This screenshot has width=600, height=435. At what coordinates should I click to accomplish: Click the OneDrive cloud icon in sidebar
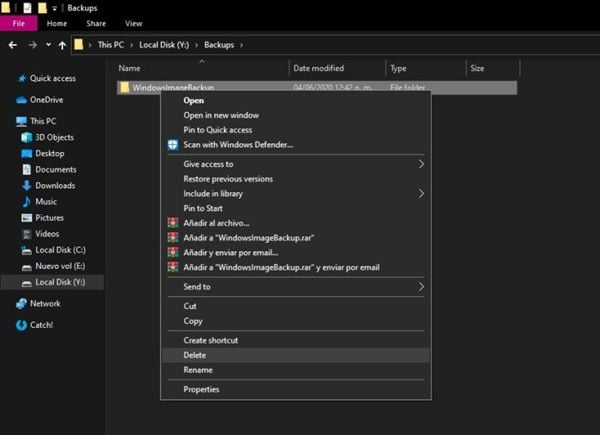click(x=22, y=100)
